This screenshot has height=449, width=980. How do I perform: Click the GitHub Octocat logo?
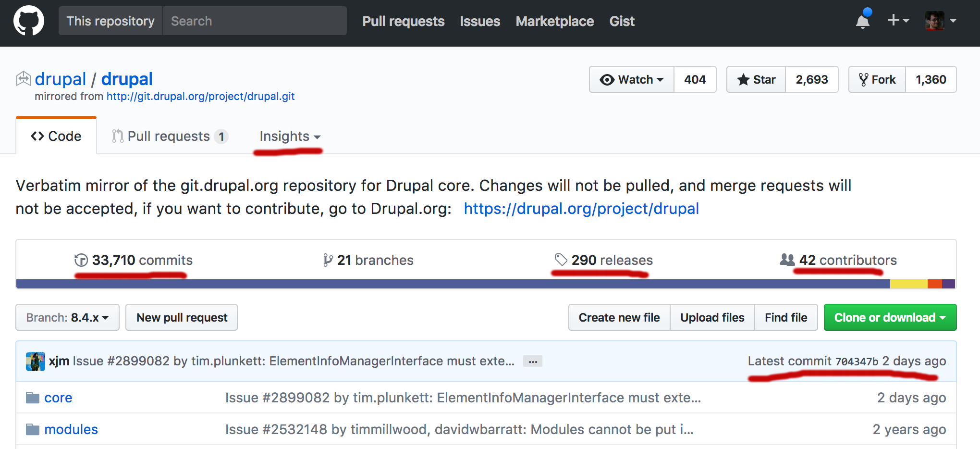pos(29,21)
